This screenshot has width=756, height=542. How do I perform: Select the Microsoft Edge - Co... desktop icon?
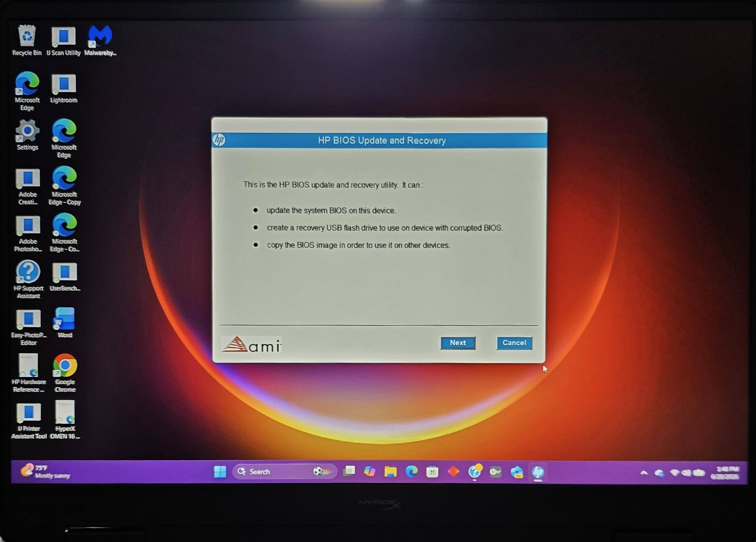[x=65, y=233]
